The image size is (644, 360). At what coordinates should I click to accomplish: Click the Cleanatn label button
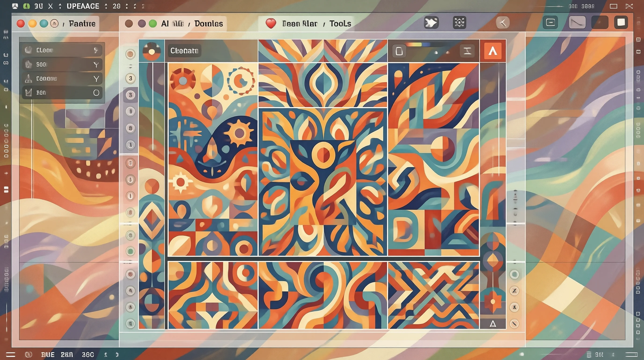click(184, 51)
